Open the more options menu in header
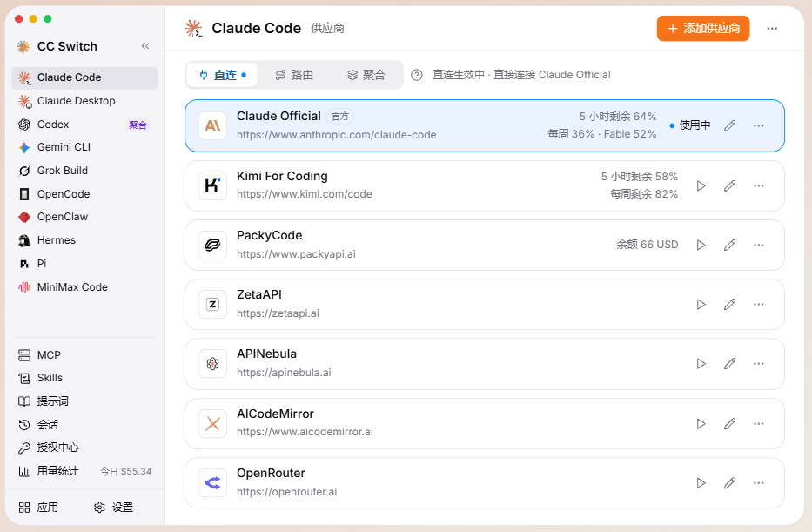The height and width of the screenshot is (532, 812). coord(772,29)
